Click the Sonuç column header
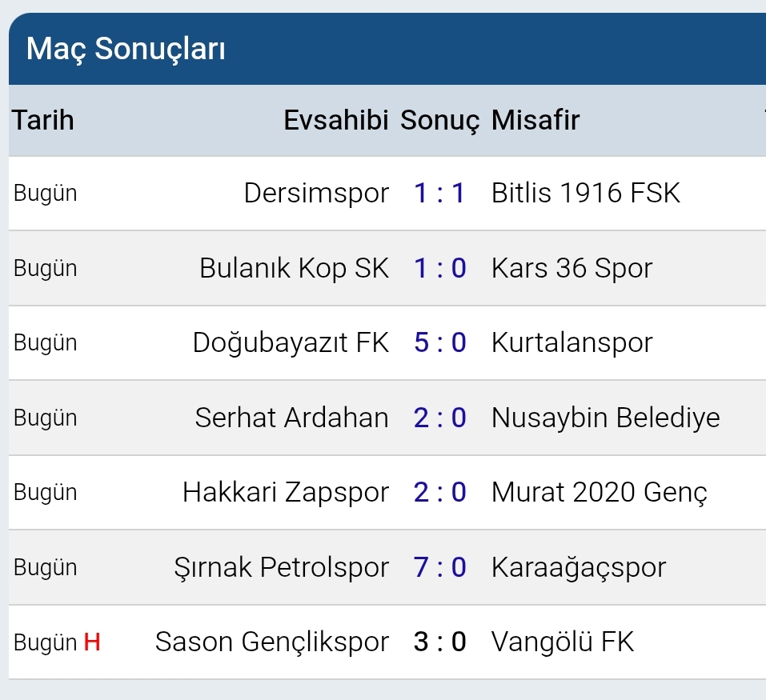Screen dimensions: 766x700 point(439,120)
